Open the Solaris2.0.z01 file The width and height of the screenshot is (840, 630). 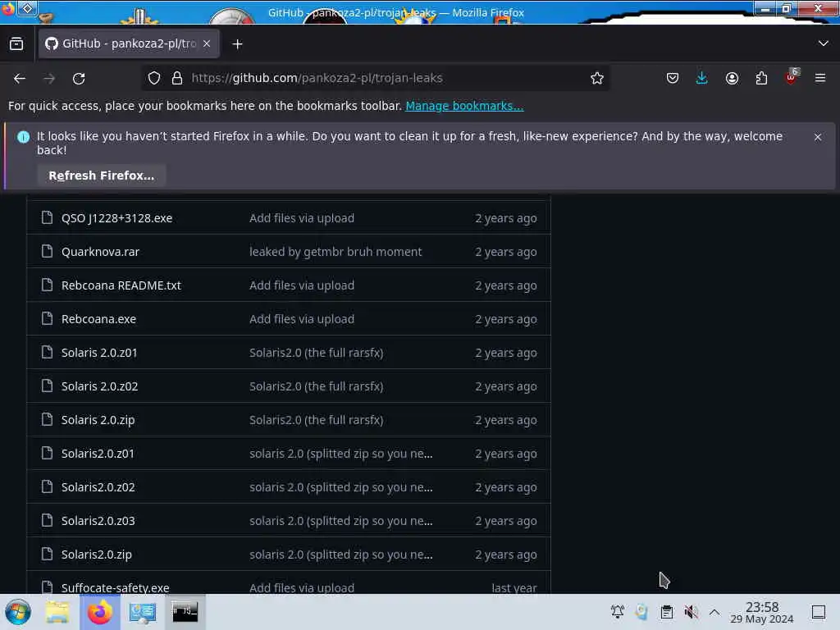(98, 453)
